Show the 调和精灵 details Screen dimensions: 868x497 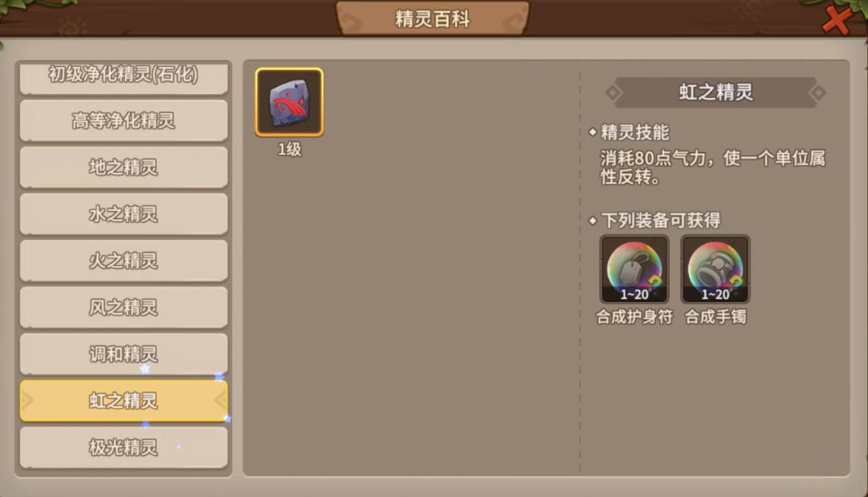[x=124, y=354]
